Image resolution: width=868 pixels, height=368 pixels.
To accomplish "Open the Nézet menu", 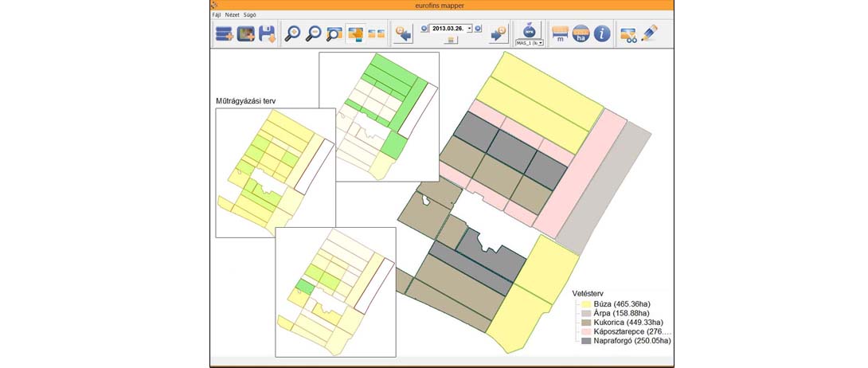I will tap(234, 14).
